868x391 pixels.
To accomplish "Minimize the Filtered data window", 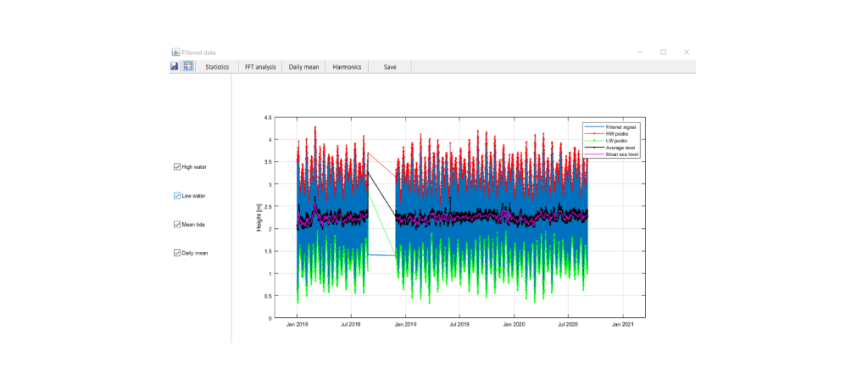I will click(x=640, y=52).
